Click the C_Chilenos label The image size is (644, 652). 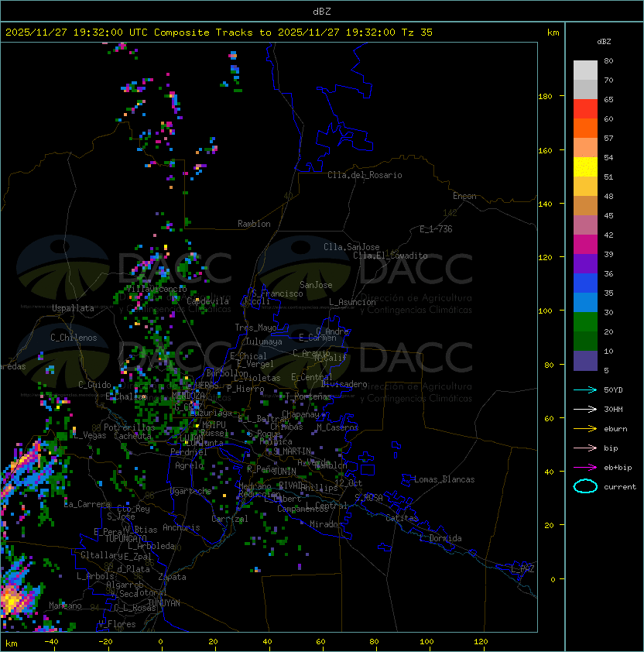tap(74, 338)
